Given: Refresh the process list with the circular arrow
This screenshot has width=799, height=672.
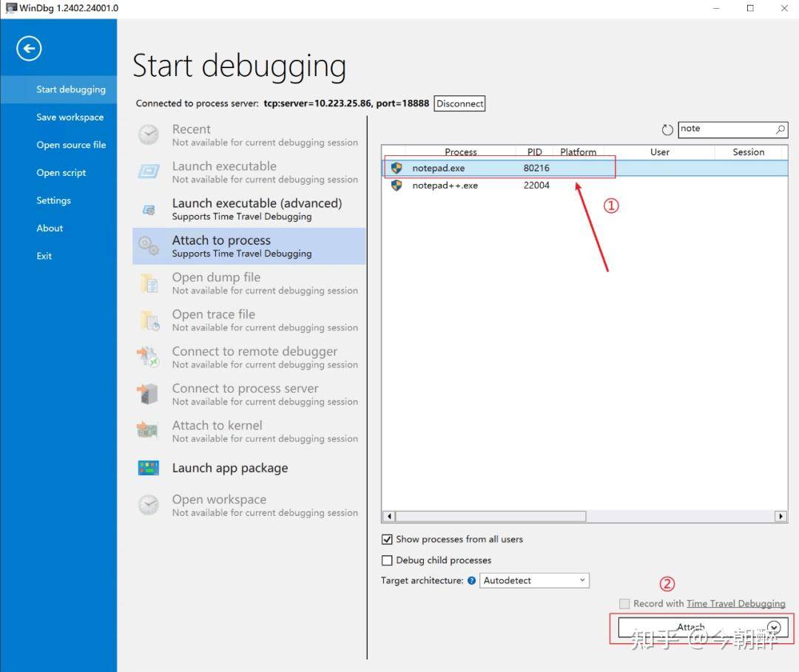Looking at the screenshot, I should point(667,130).
